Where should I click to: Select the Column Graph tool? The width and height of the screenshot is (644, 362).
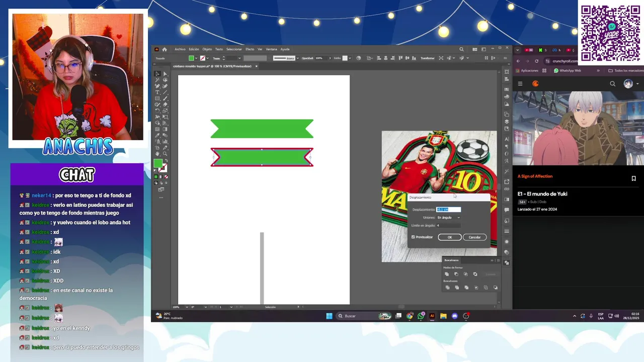pyautogui.click(x=165, y=142)
